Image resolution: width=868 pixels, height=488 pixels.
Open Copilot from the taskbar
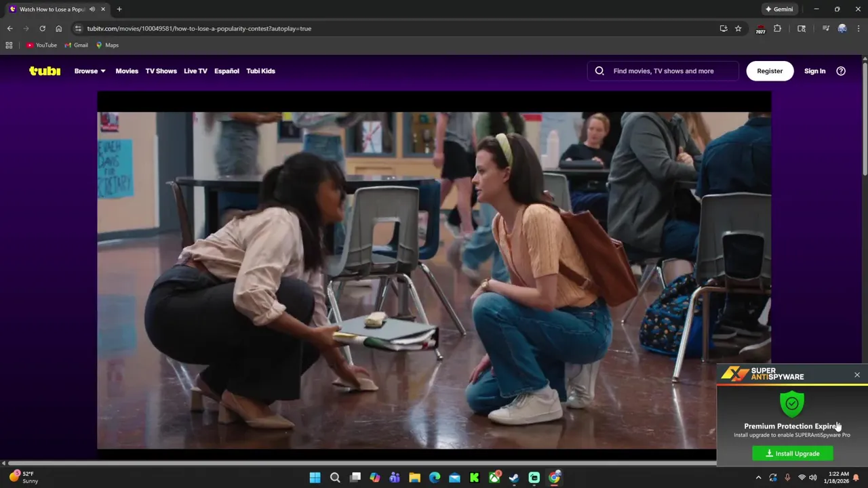(375, 478)
